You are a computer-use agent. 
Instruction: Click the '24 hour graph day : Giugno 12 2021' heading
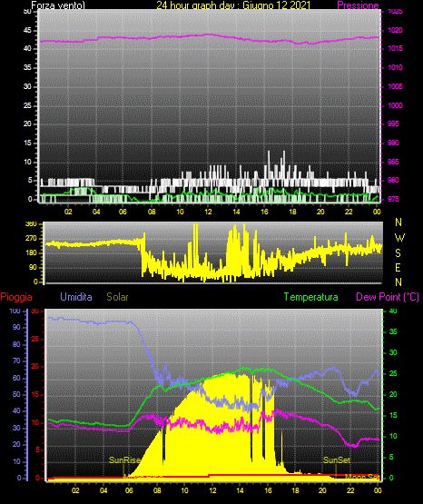233,5
